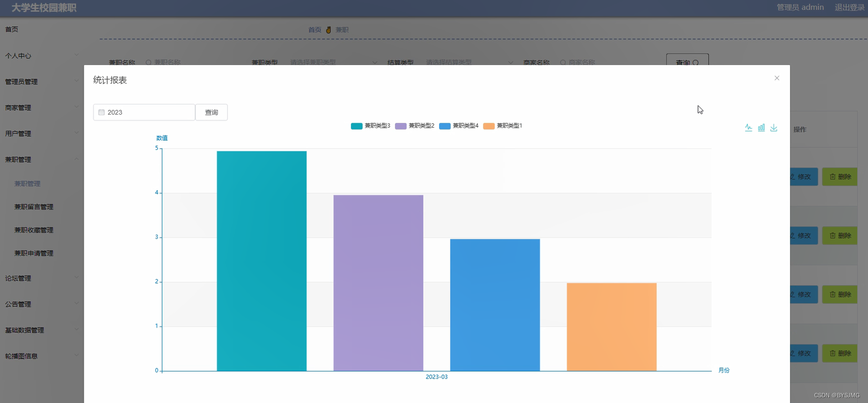Click the calendar icon in year field

point(102,112)
